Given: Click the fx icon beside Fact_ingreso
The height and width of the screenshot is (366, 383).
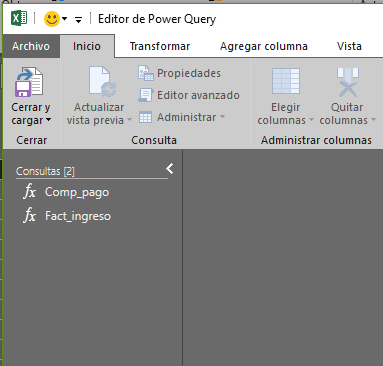Looking at the screenshot, I should pyautogui.click(x=30, y=216).
